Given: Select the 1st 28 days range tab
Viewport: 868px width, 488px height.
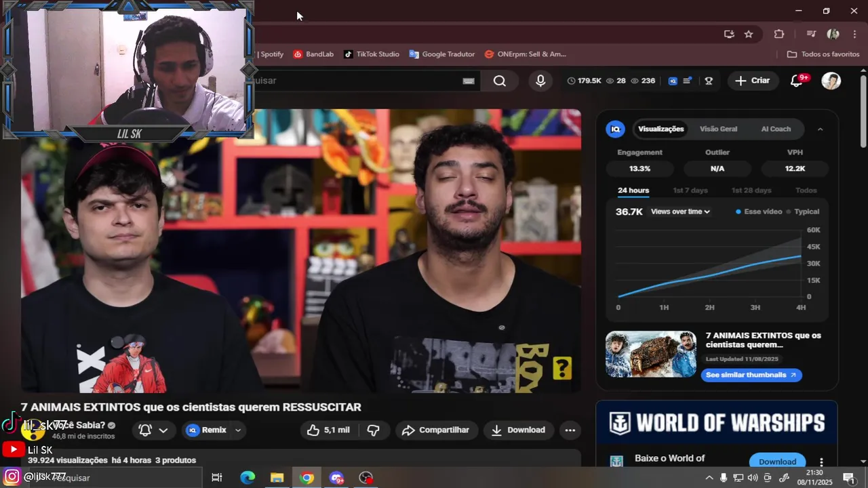Looking at the screenshot, I should click(x=751, y=190).
